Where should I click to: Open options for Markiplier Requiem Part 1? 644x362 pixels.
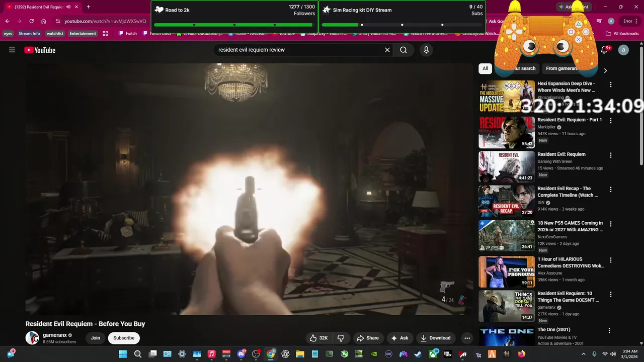tap(611, 121)
